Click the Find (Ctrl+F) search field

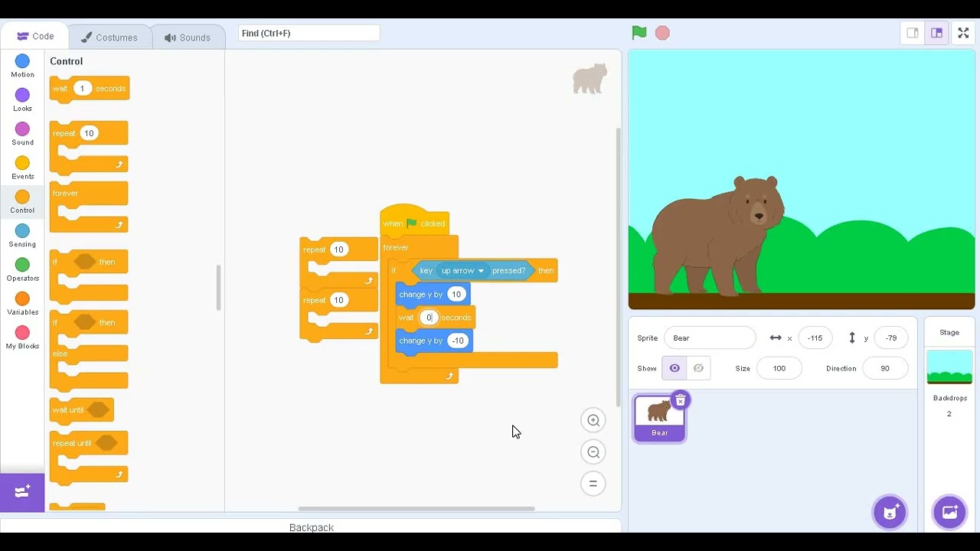point(309,33)
